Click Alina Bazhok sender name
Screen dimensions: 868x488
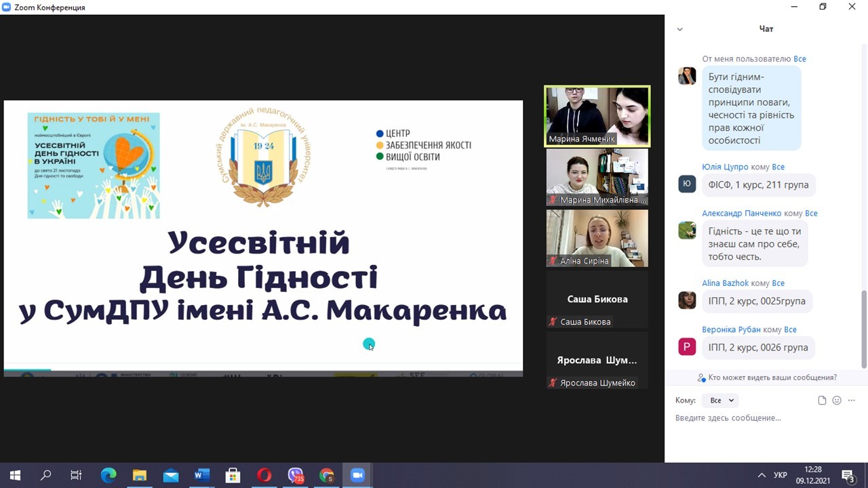[725, 283]
